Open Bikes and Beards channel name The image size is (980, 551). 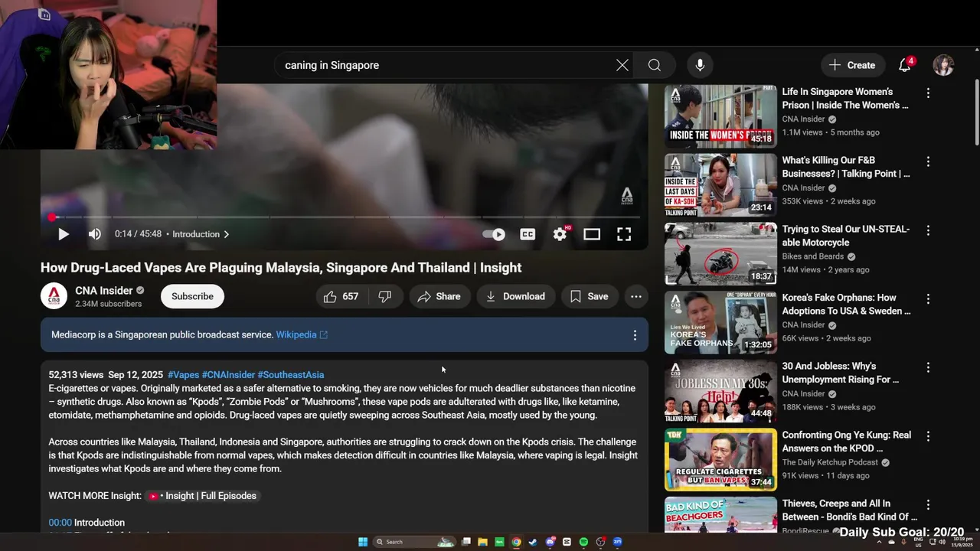point(813,256)
